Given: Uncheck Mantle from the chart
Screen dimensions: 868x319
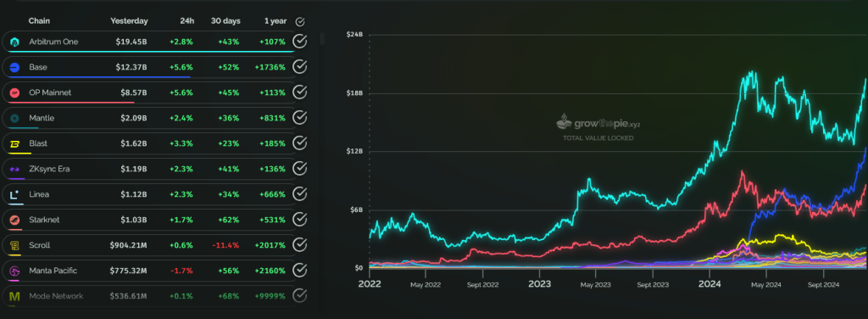Looking at the screenshot, I should (x=299, y=118).
